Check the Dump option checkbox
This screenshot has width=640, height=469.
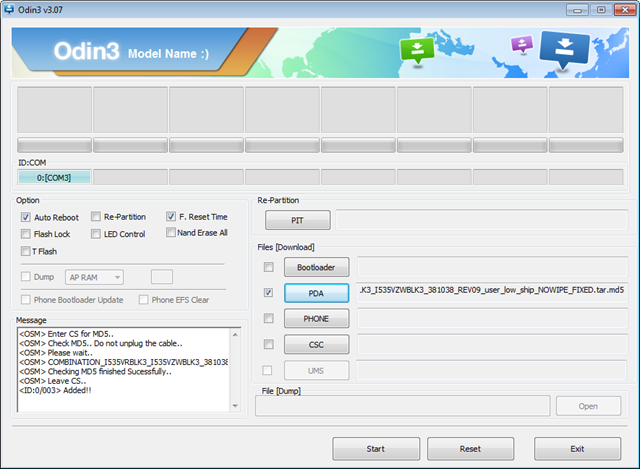(26, 277)
